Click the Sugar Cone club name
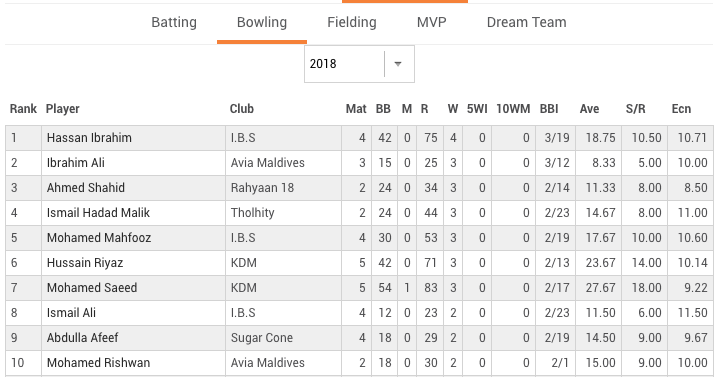Screen dimensions: 717x377 click(x=262, y=338)
